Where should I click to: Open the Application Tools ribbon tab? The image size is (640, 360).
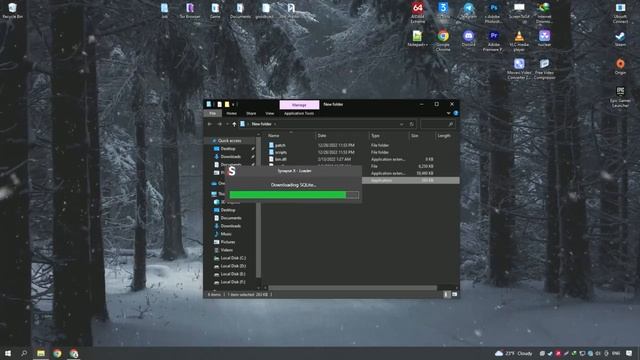click(299, 113)
